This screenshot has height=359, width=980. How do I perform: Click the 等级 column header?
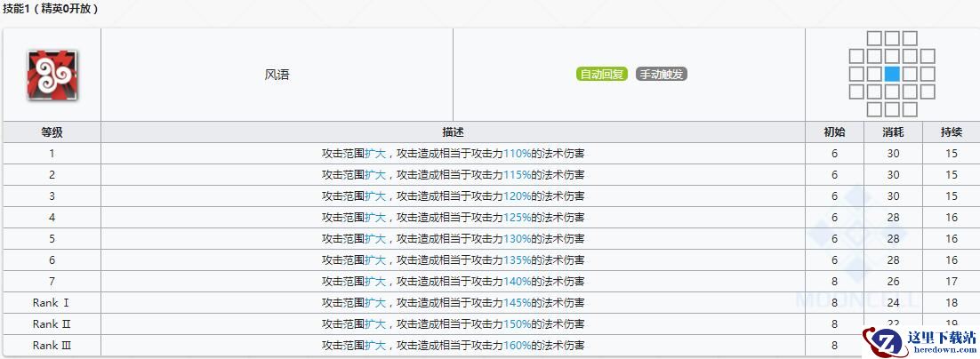pos(52,132)
